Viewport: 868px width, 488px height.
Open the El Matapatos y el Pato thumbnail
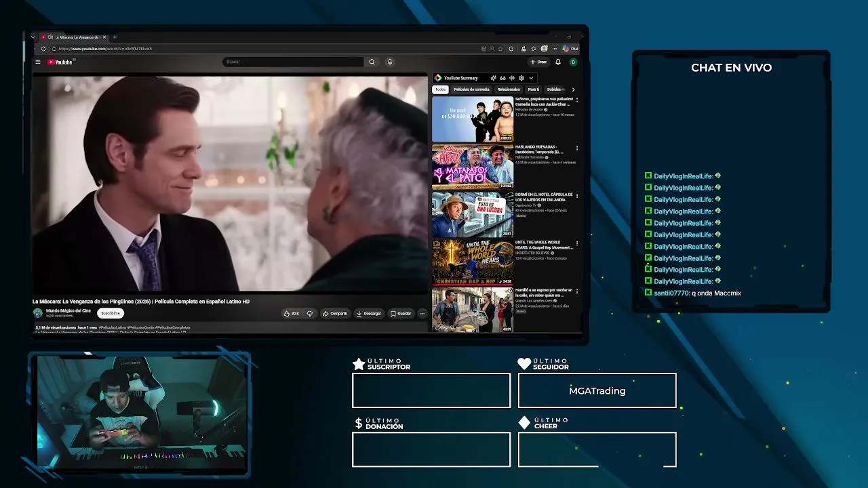(473, 167)
